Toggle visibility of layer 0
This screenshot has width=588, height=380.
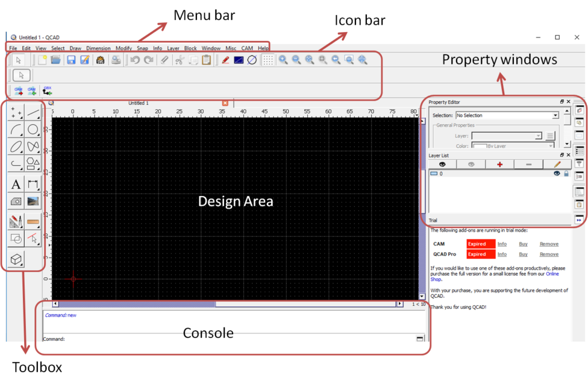(x=556, y=173)
